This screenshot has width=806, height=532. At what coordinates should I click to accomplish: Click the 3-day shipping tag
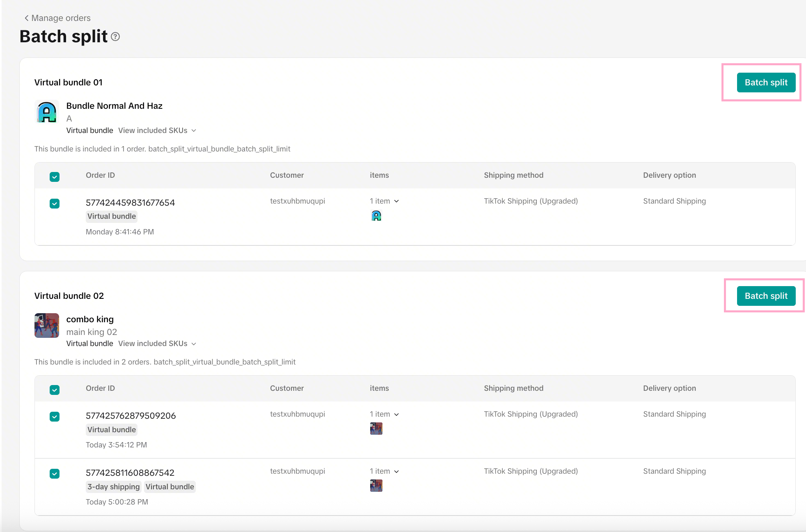(114, 487)
